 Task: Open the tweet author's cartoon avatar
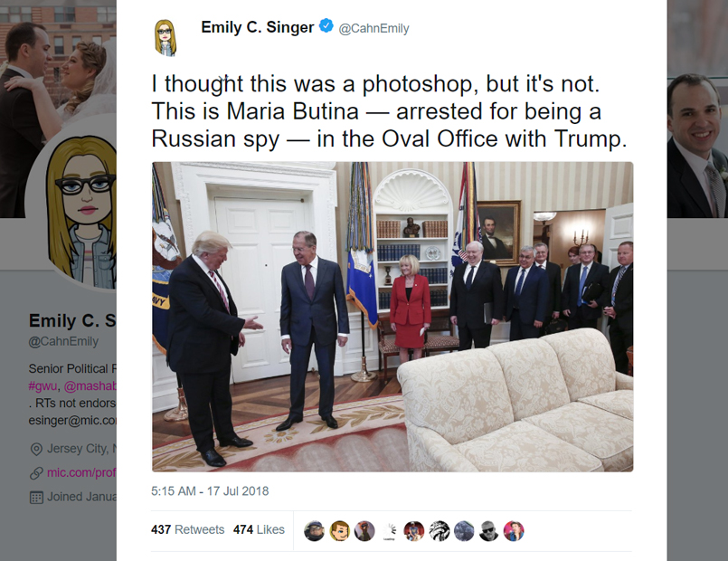(x=165, y=38)
